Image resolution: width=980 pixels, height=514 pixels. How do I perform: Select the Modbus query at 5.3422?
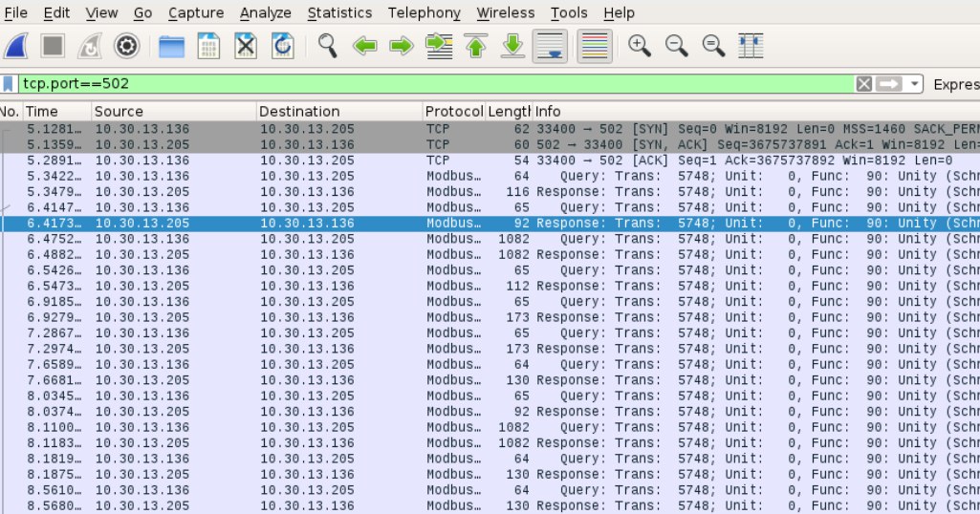[490, 176]
